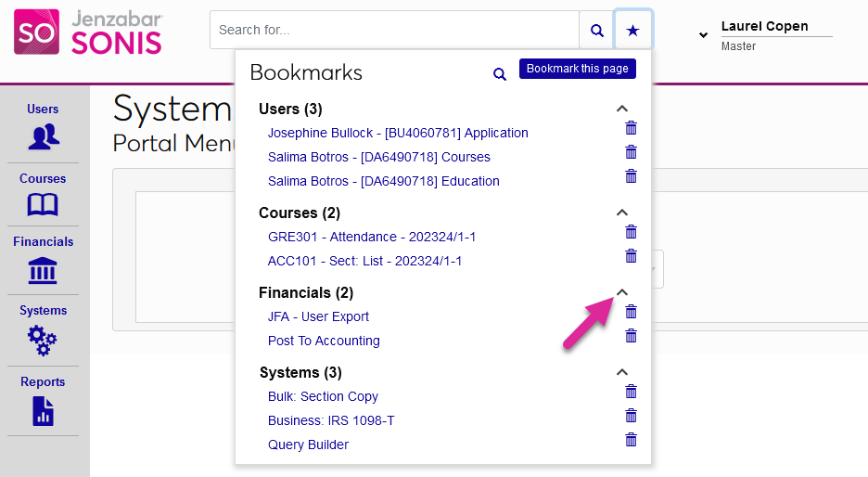The image size is (868, 477).
Task: Open the JFA - User Export bookmark
Action: tap(318, 316)
